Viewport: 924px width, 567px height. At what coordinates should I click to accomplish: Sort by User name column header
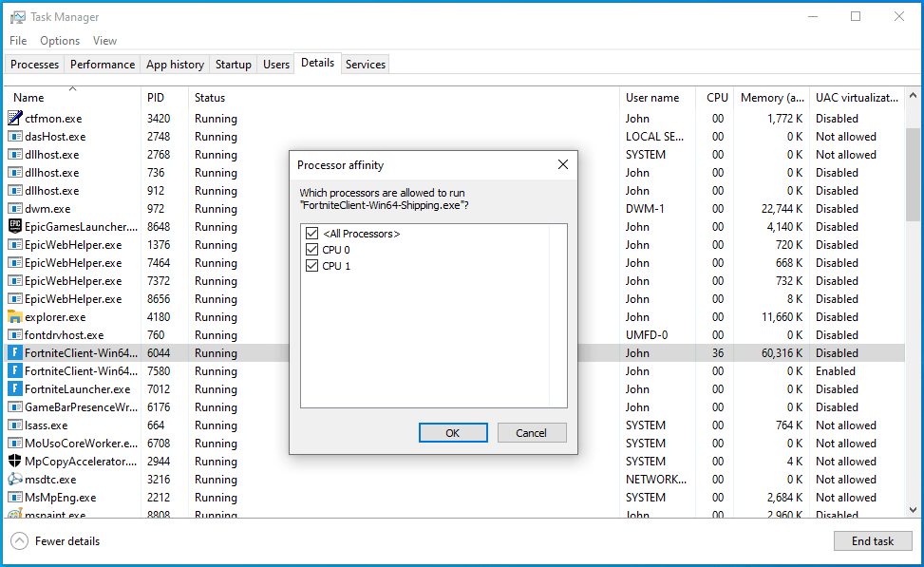click(657, 97)
